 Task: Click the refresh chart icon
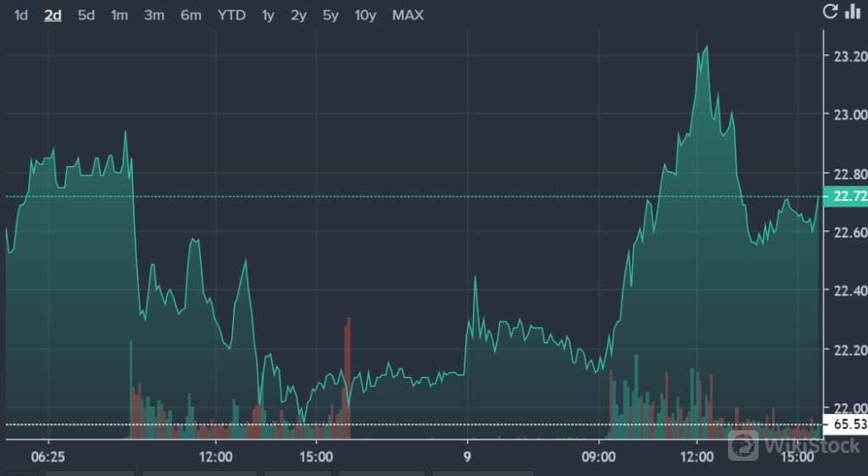(831, 12)
